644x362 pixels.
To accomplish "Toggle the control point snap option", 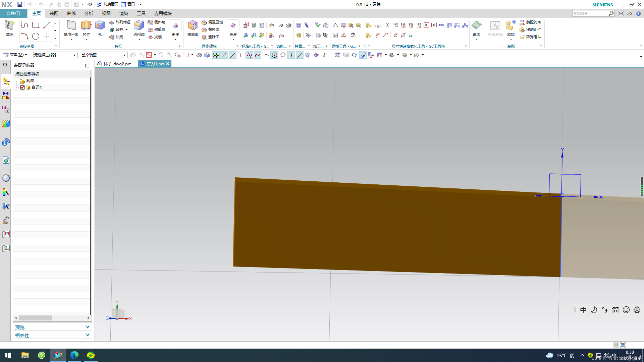I will click(x=241, y=55).
